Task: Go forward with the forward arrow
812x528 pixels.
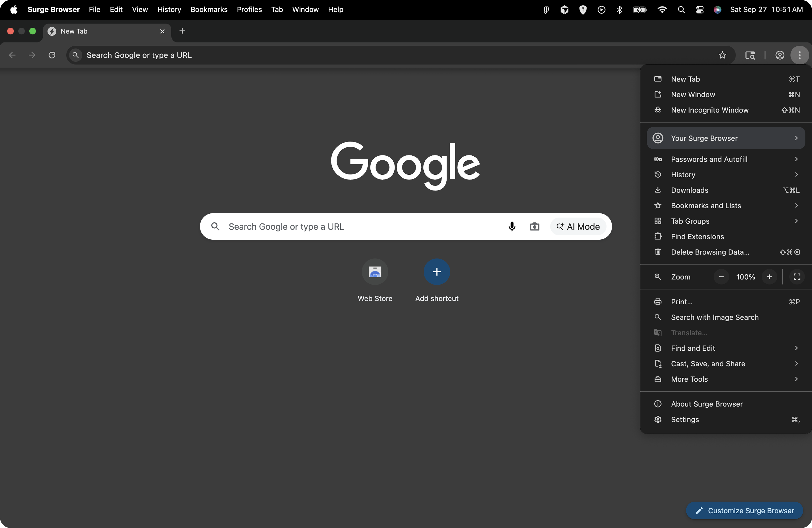Action: tap(32, 55)
